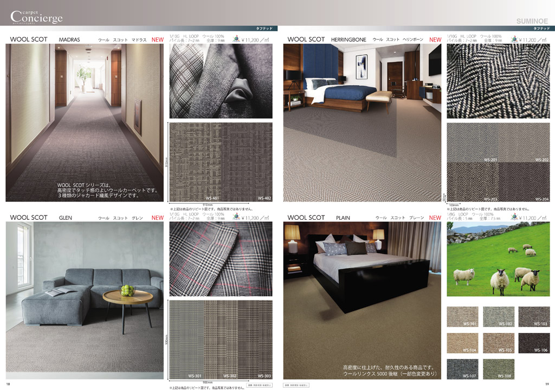Select the WS-108 color swatch

[x=499, y=369]
